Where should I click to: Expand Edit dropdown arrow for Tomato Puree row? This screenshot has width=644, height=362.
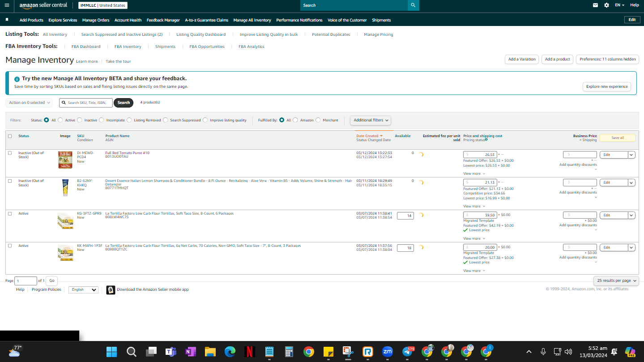click(x=631, y=155)
